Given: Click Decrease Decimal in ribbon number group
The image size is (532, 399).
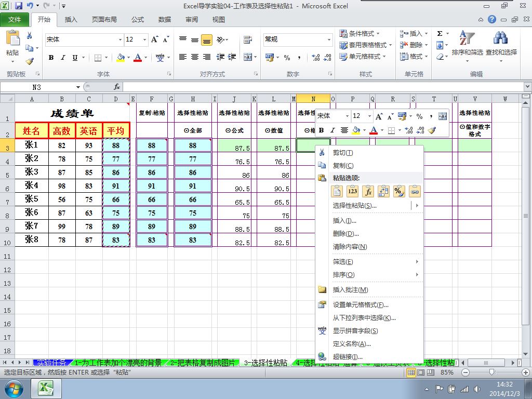Looking at the screenshot, I should click(x=327, y=58).
